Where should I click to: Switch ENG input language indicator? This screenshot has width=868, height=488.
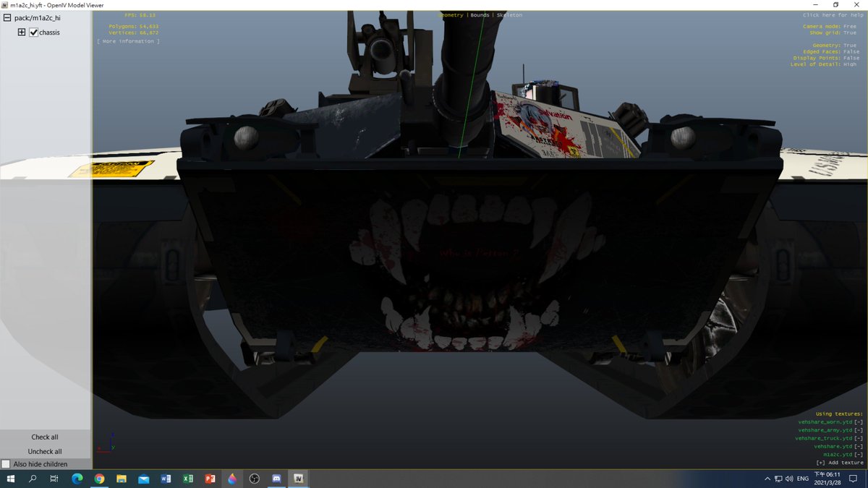point(802,479)
